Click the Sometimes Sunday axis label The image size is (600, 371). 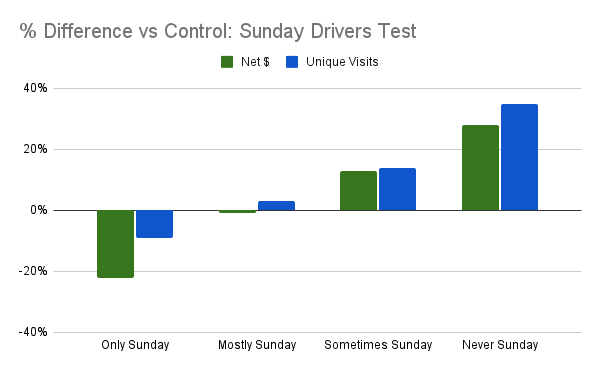pos(378,345)
